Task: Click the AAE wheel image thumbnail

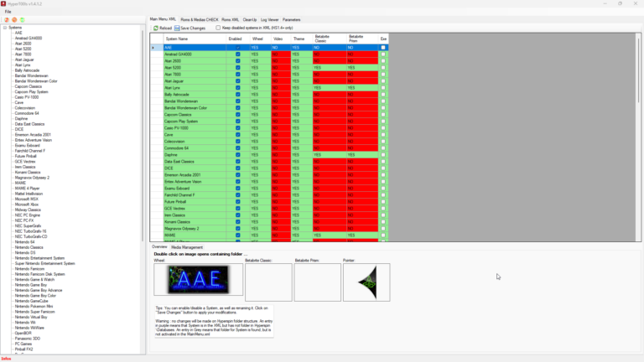Action: point(199,280)
